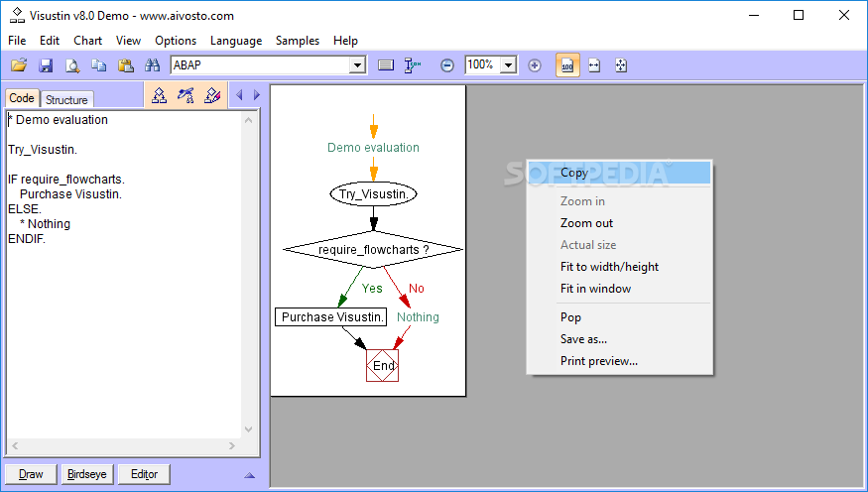
Task: Switch to the Structure tab
Action: (66, 99)
